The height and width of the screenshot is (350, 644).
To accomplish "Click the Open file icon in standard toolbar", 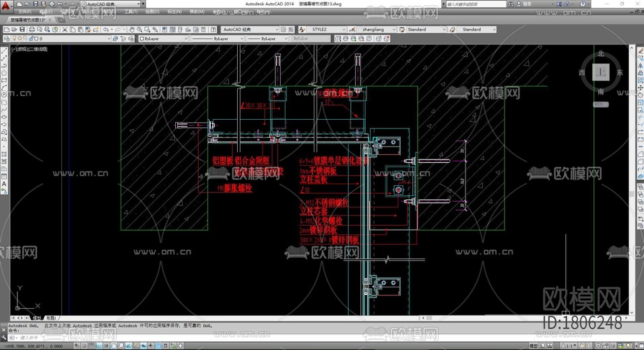I will pos(14,30).
